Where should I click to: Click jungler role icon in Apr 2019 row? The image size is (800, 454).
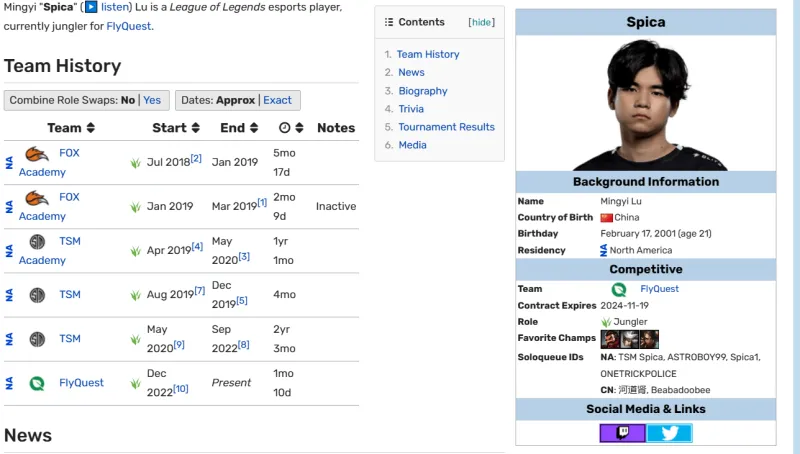coord(135,250)
